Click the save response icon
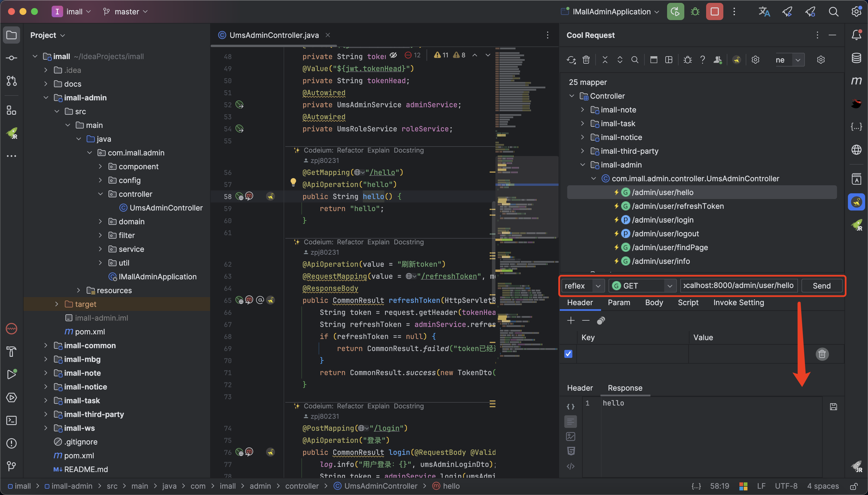 (x=833, y=407)
